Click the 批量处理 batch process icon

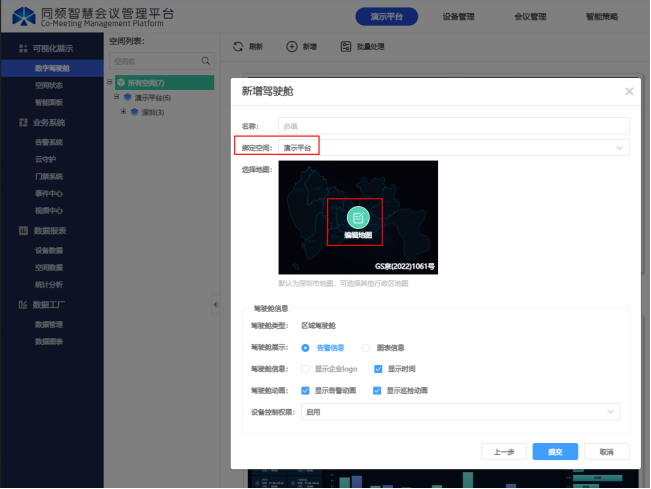tap(346, 47)
